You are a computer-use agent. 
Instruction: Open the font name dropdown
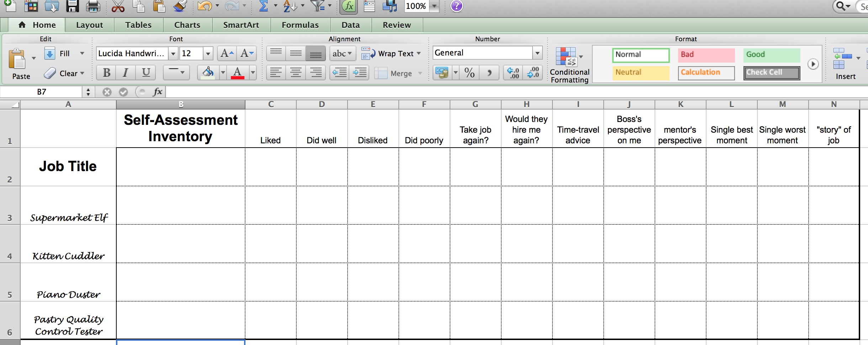click(x=173, y=54)
